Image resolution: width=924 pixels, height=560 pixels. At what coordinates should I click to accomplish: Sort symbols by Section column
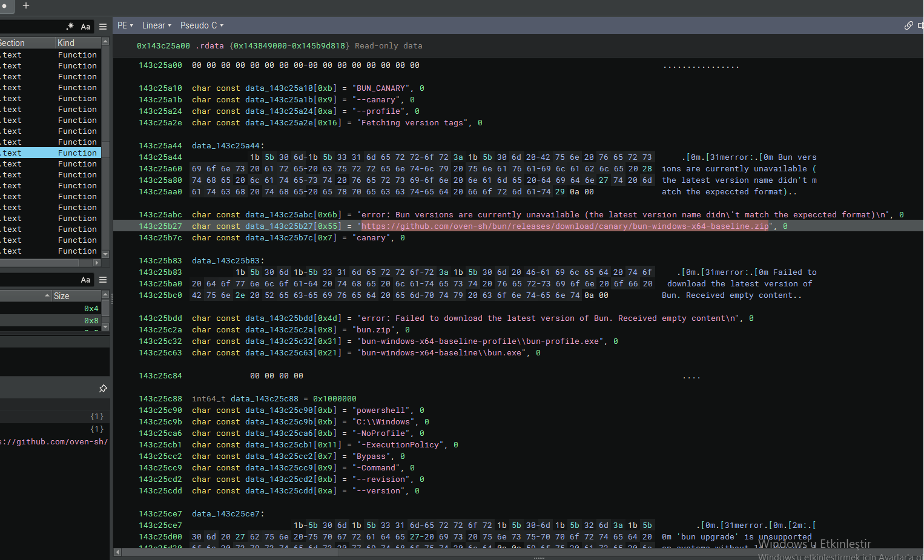27,43
